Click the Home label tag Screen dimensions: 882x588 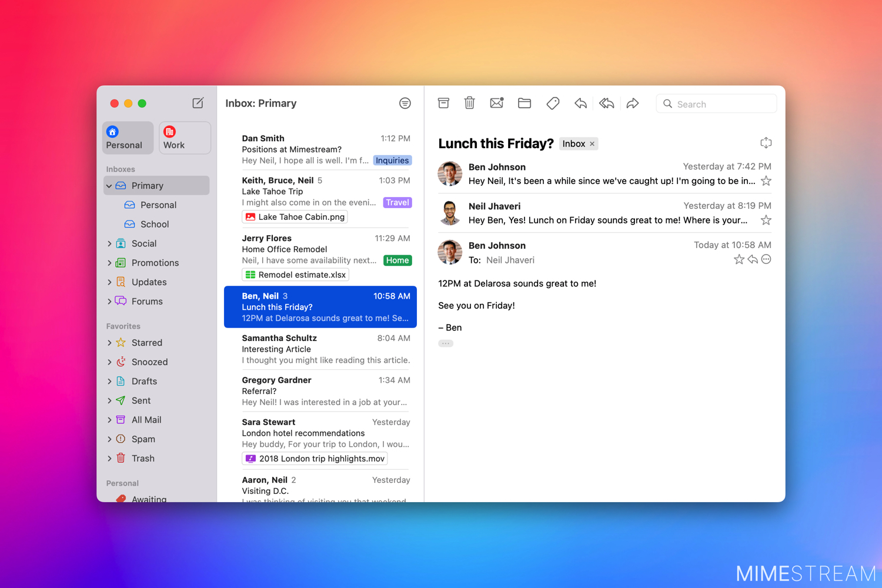click(x=397, y=260)
